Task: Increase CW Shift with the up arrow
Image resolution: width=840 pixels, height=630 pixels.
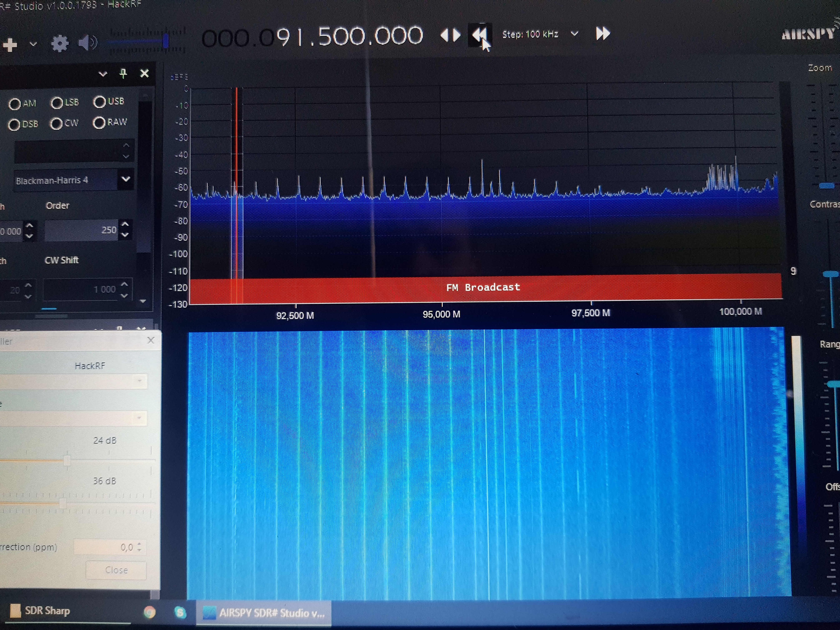Action: (125, 284)
